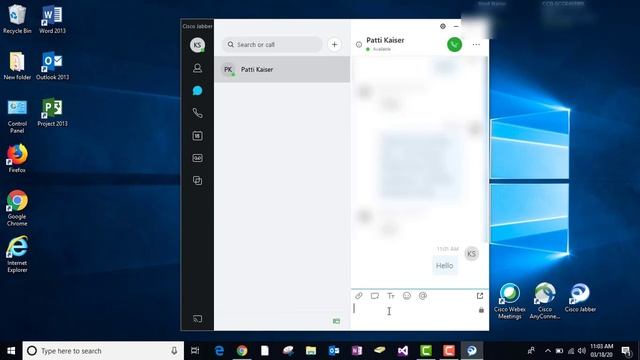Click volume speaker icon in tray
The image size is (640, 360).
coord(582,351)
